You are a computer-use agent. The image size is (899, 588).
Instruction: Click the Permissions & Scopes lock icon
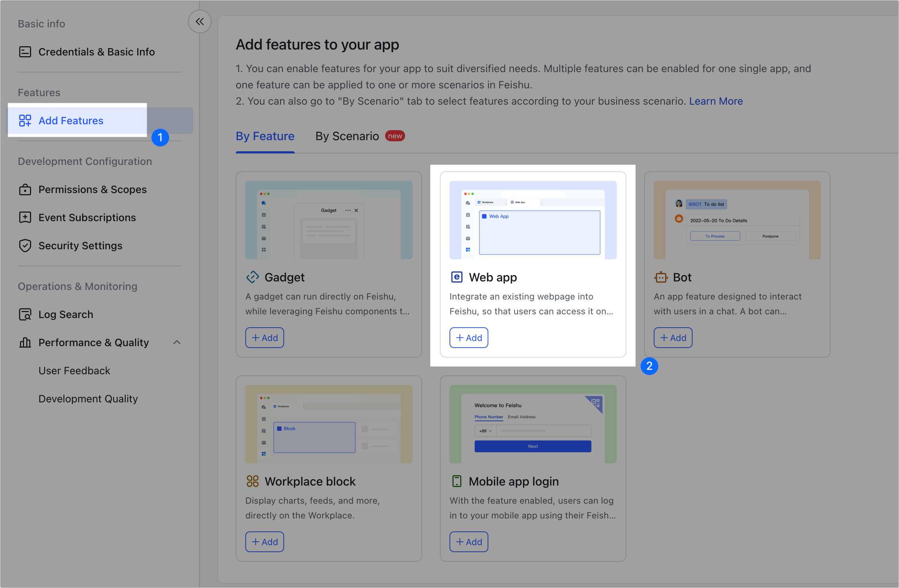coord(25,189)
